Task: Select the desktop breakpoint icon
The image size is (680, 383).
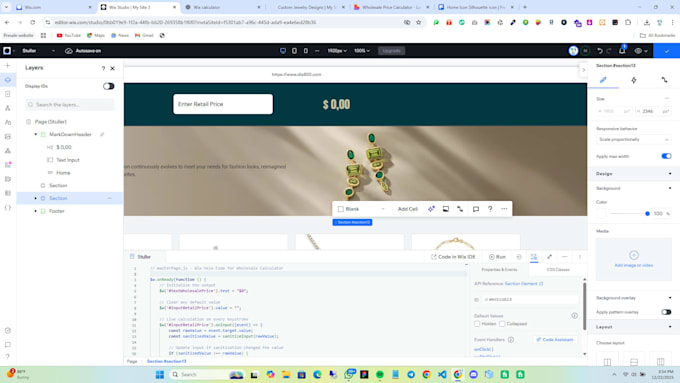Action: tap(283, 51)
